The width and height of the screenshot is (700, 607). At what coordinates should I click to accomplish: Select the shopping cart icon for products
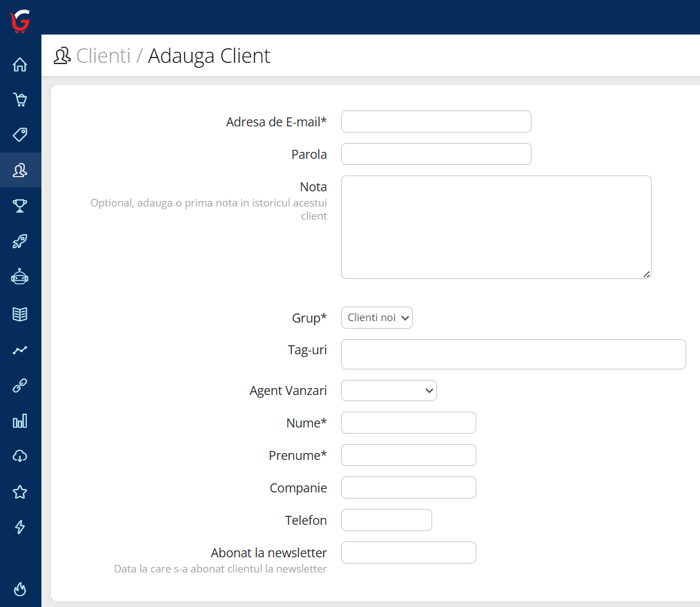click(x=20, y=99)
